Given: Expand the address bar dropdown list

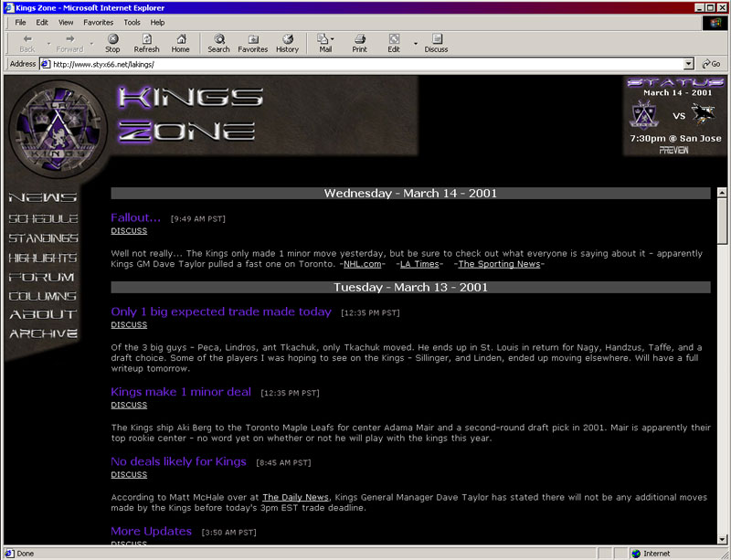Looking at the screenshot, I should click(689, 64).
